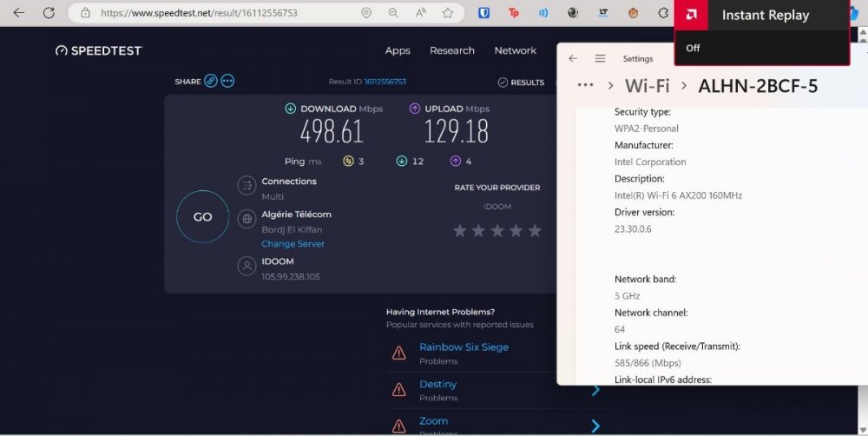Click the Algérie Télécom server globe icon
Screen dimensions: 868x436
247,219
